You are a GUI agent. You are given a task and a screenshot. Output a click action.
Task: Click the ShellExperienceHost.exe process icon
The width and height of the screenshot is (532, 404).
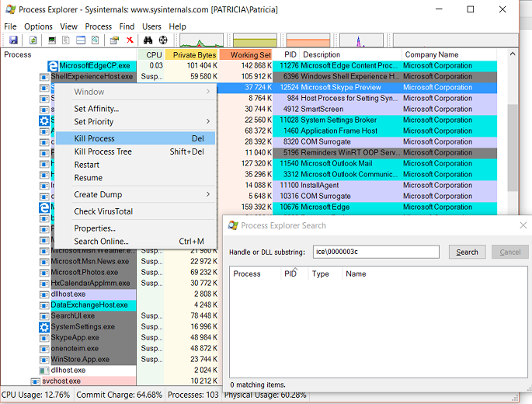(44, 77)
